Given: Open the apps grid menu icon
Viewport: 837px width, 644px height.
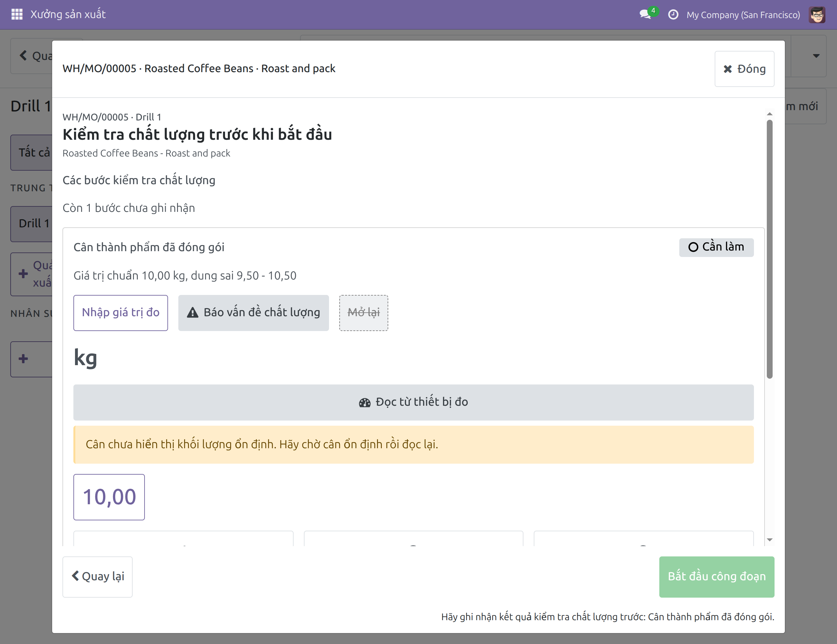Looking at the screenshot, I should [x=17, y=14].
